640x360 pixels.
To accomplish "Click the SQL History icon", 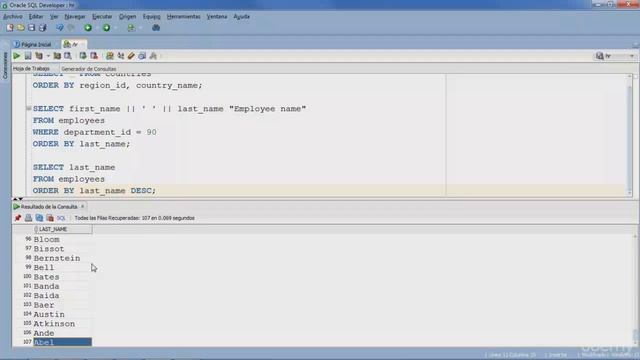I will tap(142, 56).
